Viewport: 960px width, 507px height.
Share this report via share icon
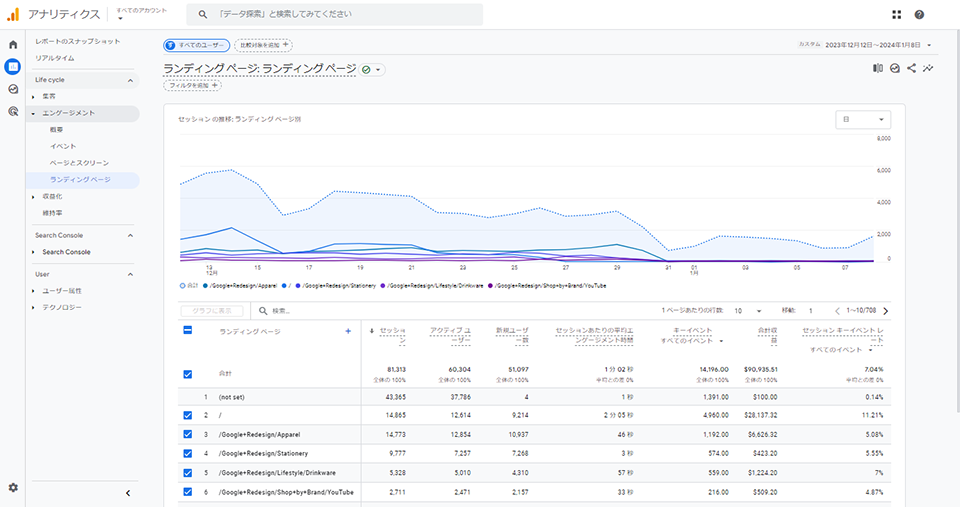click(x=911, y=68)
